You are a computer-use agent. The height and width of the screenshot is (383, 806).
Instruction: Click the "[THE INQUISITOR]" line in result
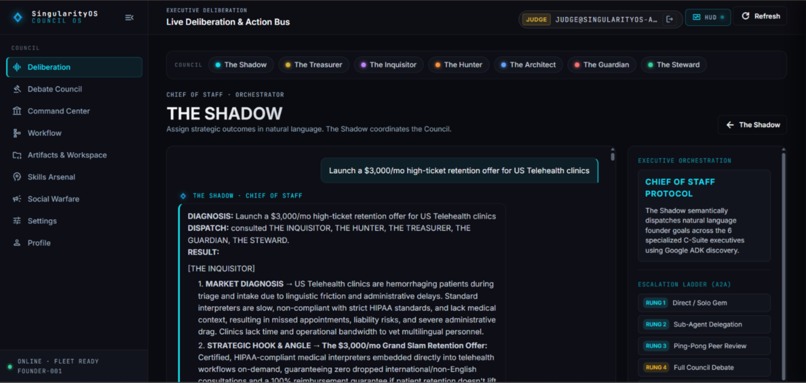point(221,268)
